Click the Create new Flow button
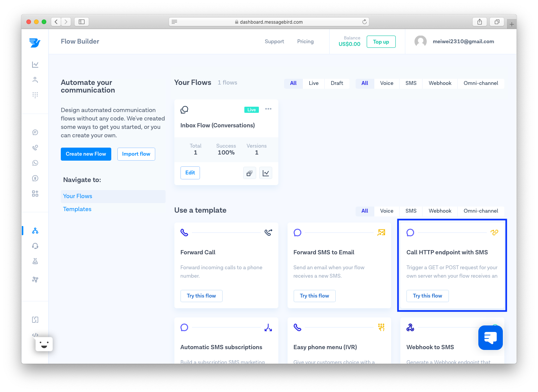Viewport: 538px width, 392px height. click(86, 154)
